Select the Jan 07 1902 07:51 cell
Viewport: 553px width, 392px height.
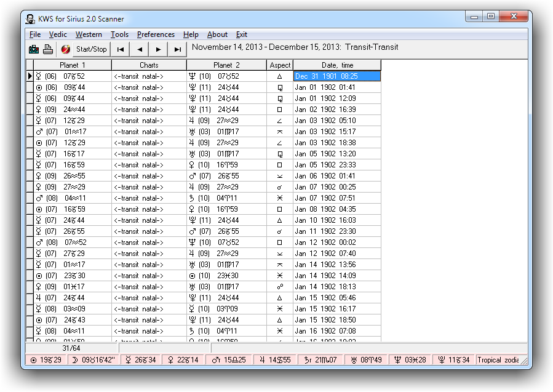[337, 198]
